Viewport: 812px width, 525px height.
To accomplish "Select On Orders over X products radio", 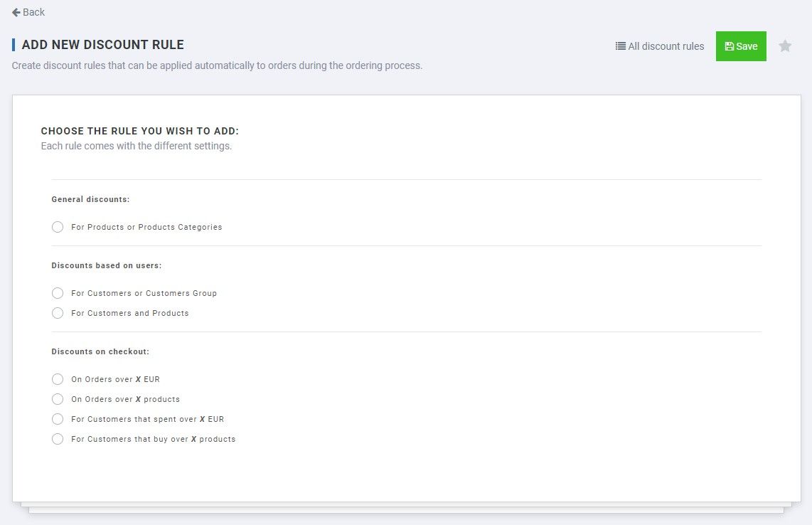I will 58,399.
